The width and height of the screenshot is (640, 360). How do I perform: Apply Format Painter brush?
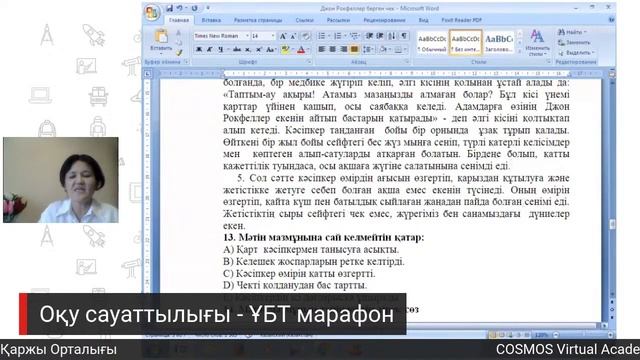tap(179, 52)
